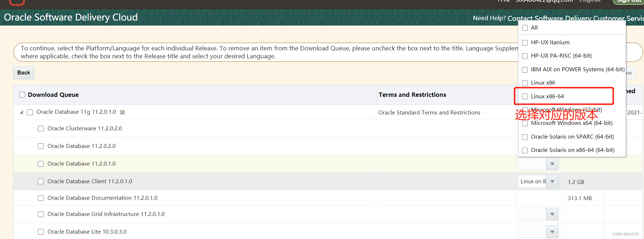Click Oracle Database Grid Infrastructure 11.2.0.1.0 label
Image resolution: width=644 pixels, height=239 pixels.
coord(106,214)
